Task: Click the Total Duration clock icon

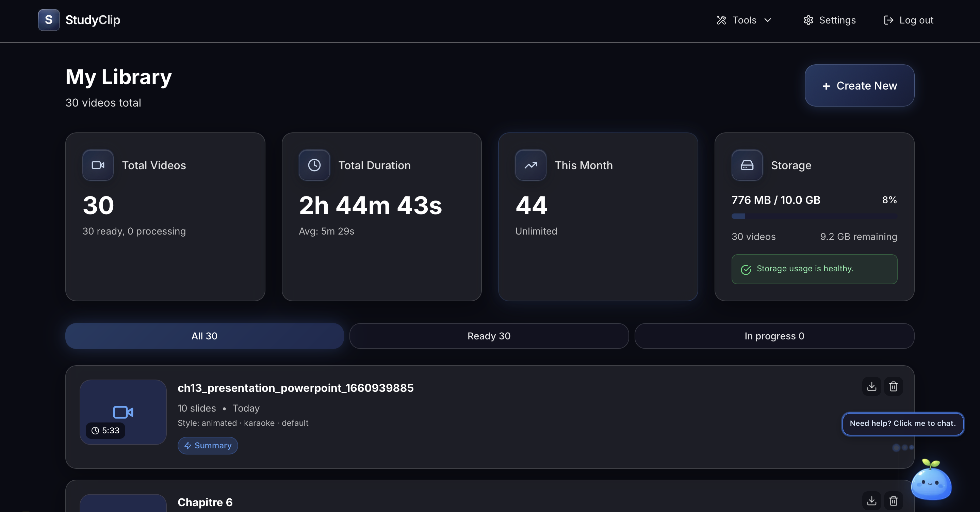Action: [314, 165]
